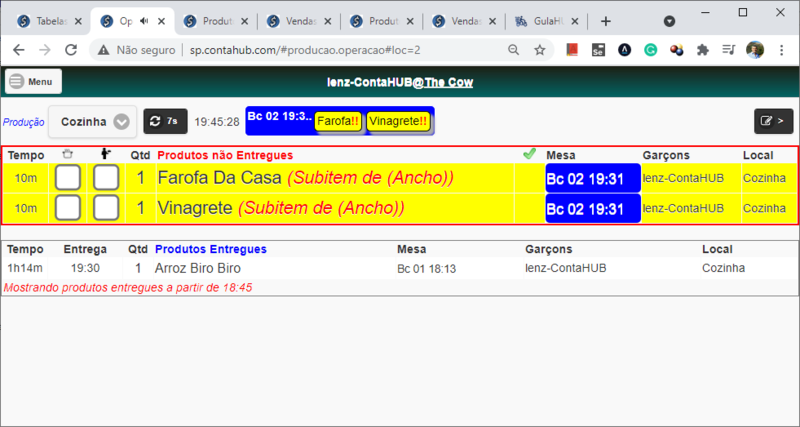Open a new browser tab
This screenshot has height=427, width=800.
(x=606, y=21)
